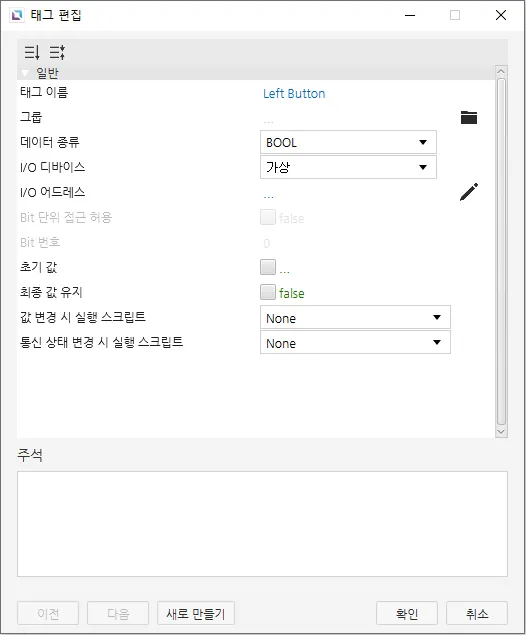Click the categorized view icon in toolbar
This screenshot has height=635, width=526.
coord(57,52)
